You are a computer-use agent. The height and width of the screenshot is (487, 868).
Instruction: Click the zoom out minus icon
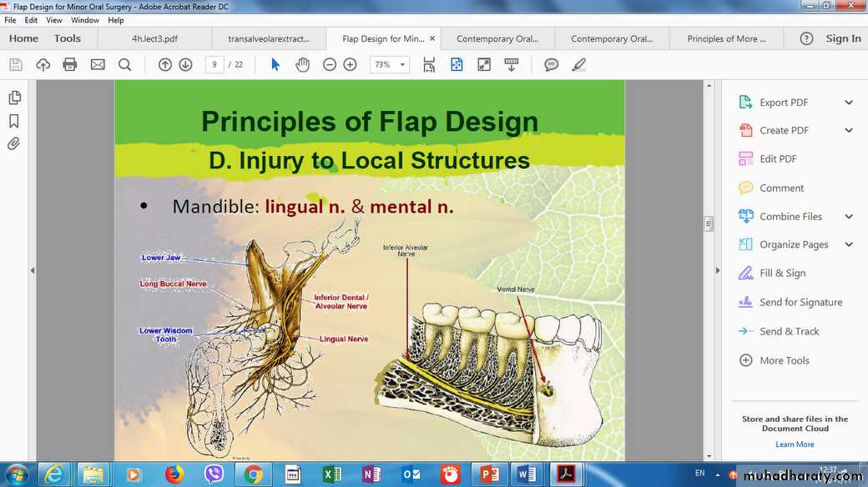(330, 64)
